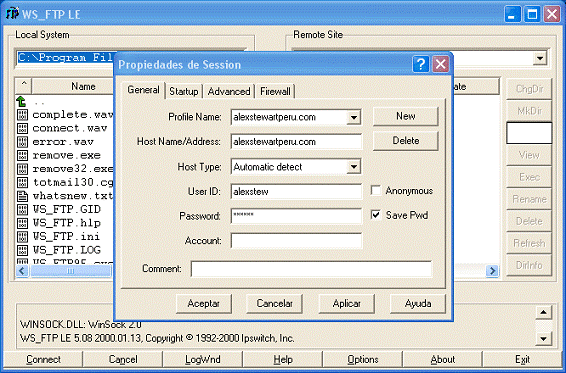This screenshot has width=566, height=373.
Task: Click the Ayuda button
Action: (418, 304)
